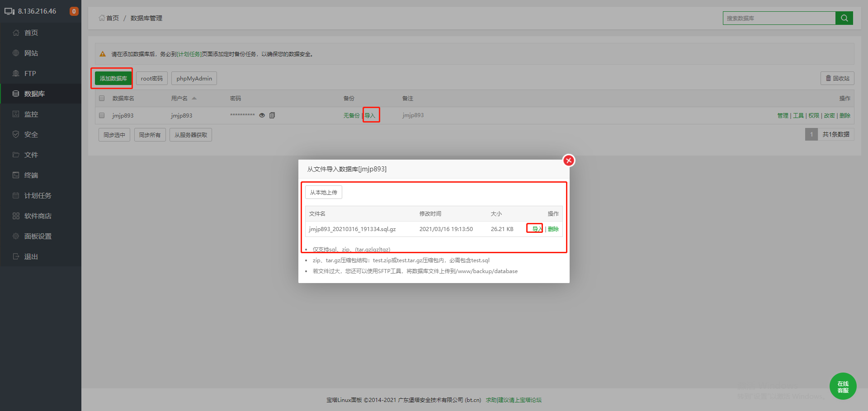868x411 pixels.
Task: Click 从服务器获取 button
Action: [191, 135]
